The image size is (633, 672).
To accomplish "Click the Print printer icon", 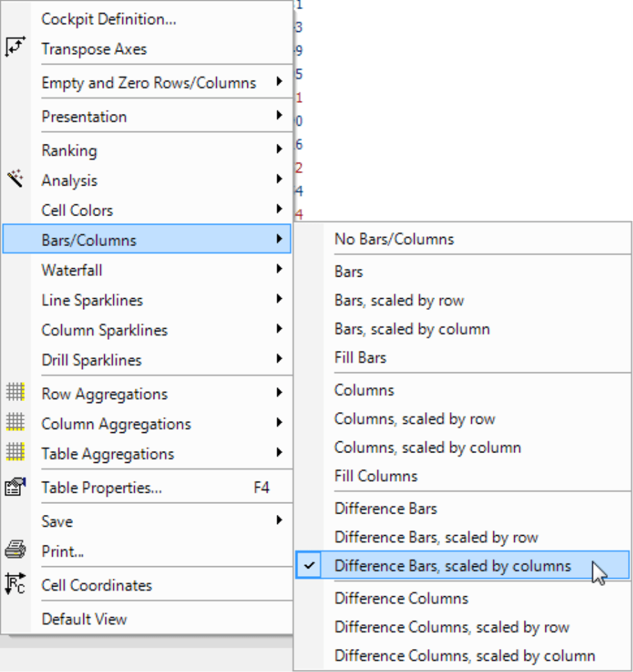I will click(15, 550).
